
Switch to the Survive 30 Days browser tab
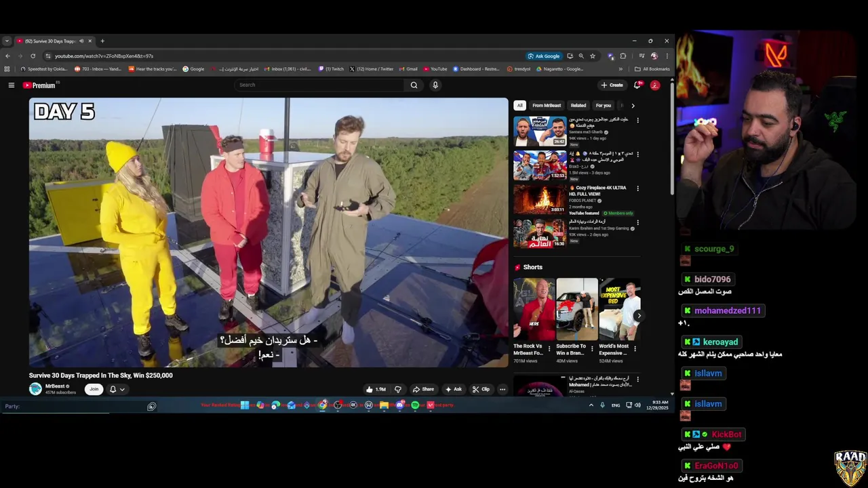(x=53, y=41)
